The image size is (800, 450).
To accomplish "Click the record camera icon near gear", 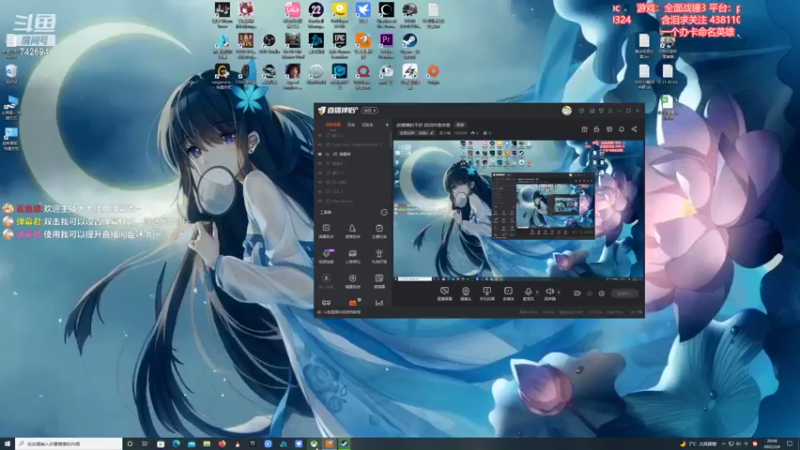I will tap(577, 293).
